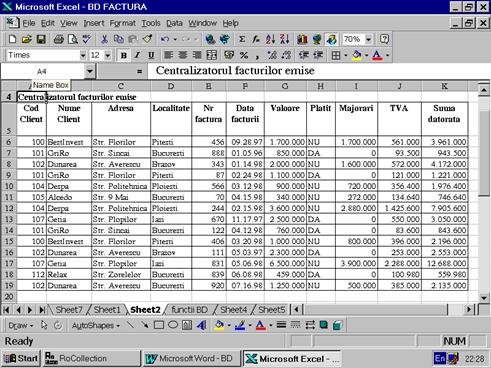Click the formula bar text Centralizatorul facturilor emise

(x=235, y=71)
